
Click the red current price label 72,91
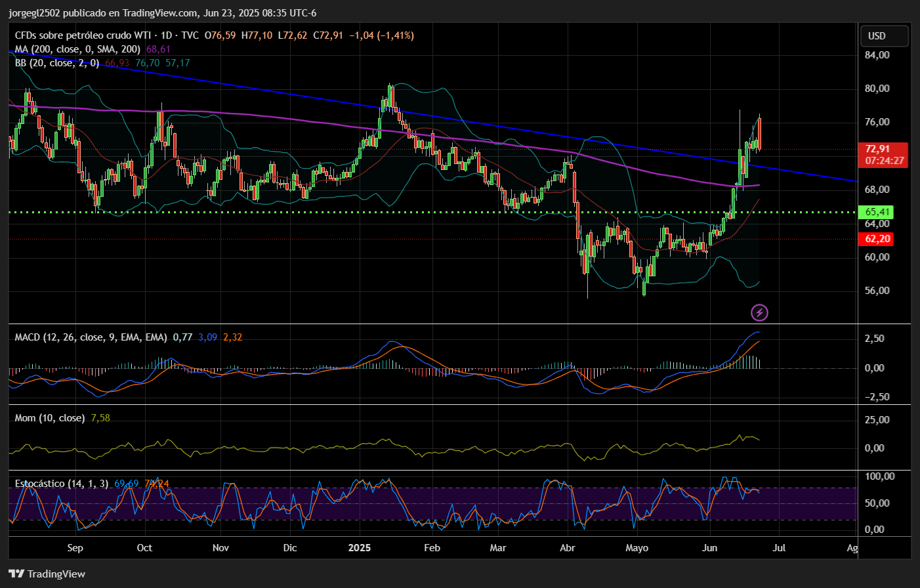pos(877,149)
